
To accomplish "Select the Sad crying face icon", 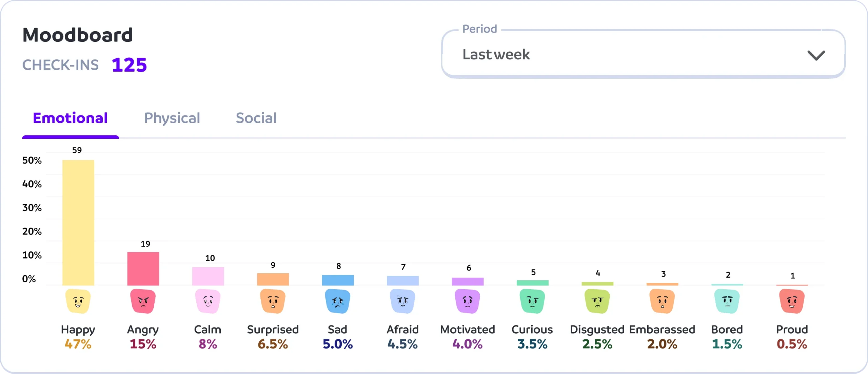I will click(337, 301).
